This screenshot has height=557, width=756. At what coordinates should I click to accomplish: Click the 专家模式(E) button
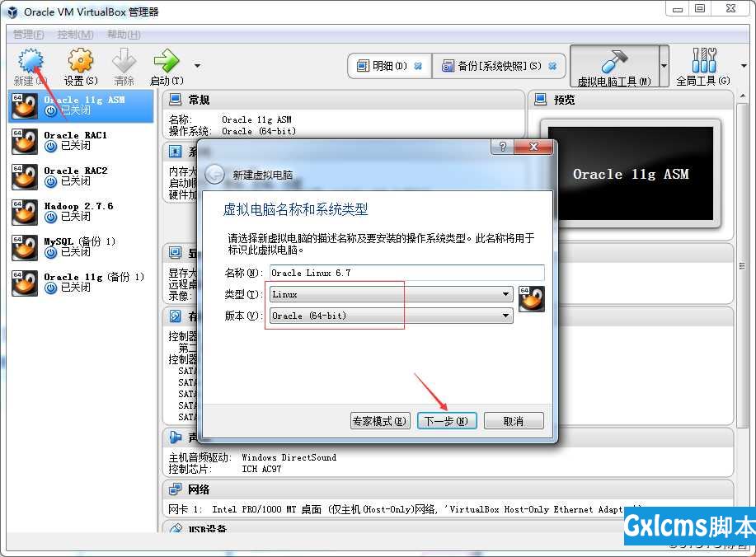(x=380, y=421)
